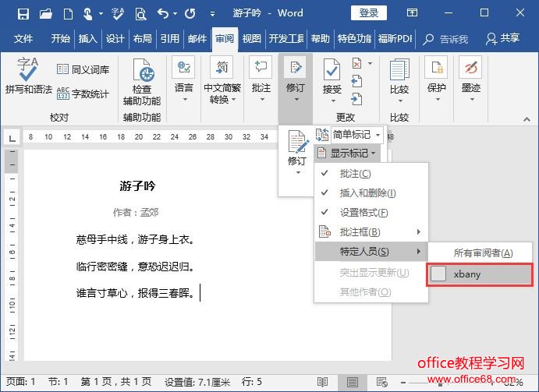Switch to web layout view icon
Screen dimensions: 539x392
[382, 382]
